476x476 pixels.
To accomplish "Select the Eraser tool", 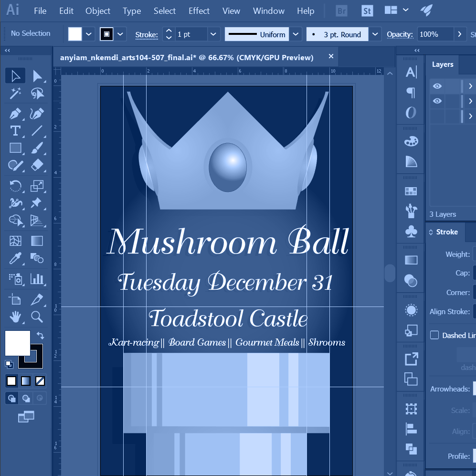I will (x=37, y=165).
